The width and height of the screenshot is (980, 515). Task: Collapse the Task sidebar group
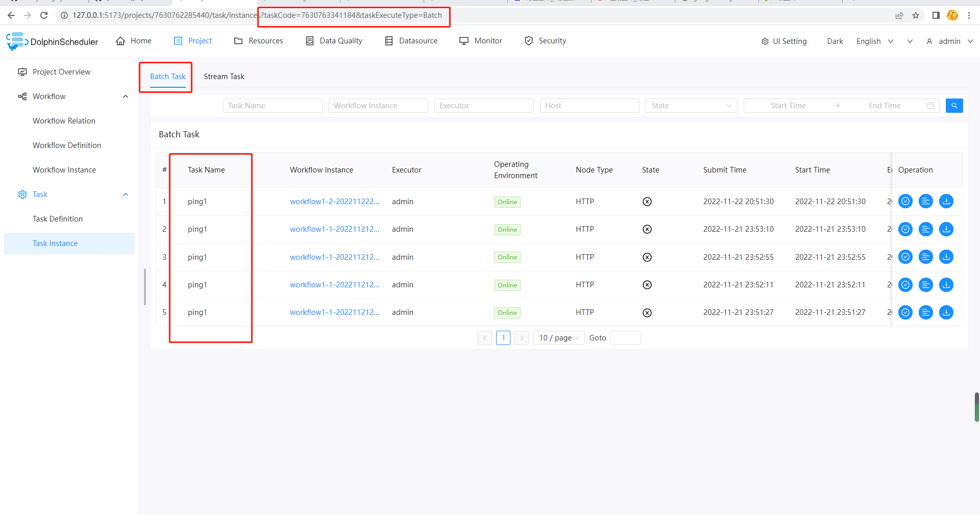pyautogui.click(x=126, y=194)
